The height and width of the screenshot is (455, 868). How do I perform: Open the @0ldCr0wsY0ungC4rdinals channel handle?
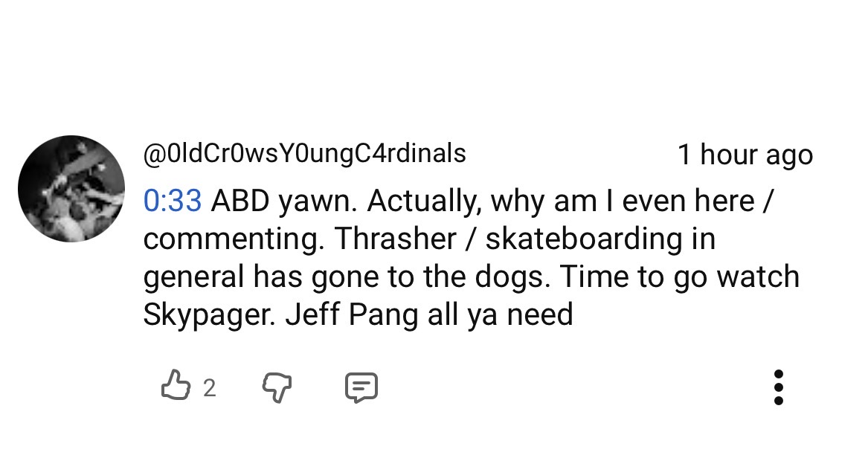304,153
